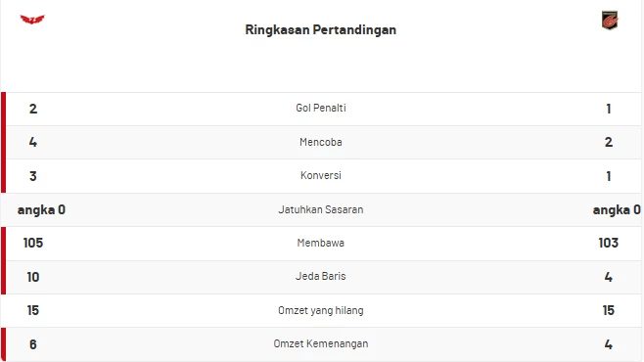Click the away team Membawa value 103

(608, 243)
